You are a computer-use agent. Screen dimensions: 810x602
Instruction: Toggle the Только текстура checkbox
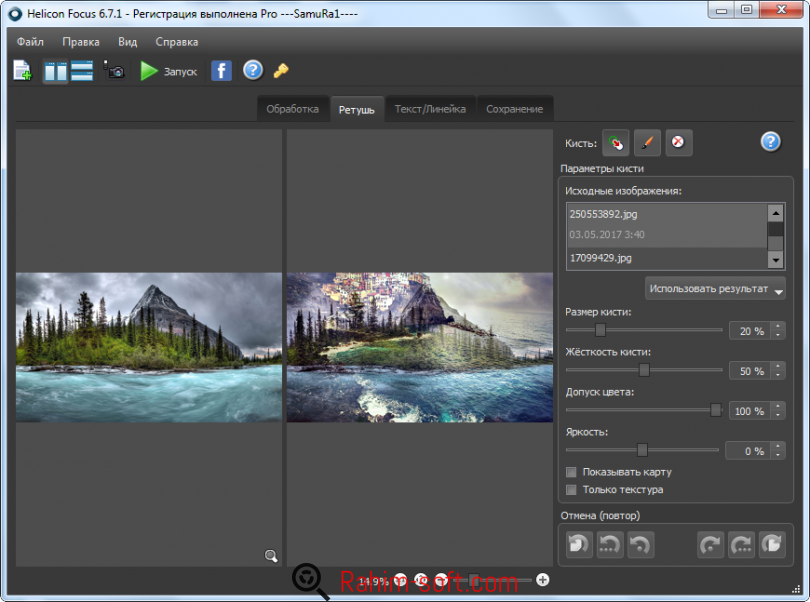pyautogui.click(x=572, y=490)
